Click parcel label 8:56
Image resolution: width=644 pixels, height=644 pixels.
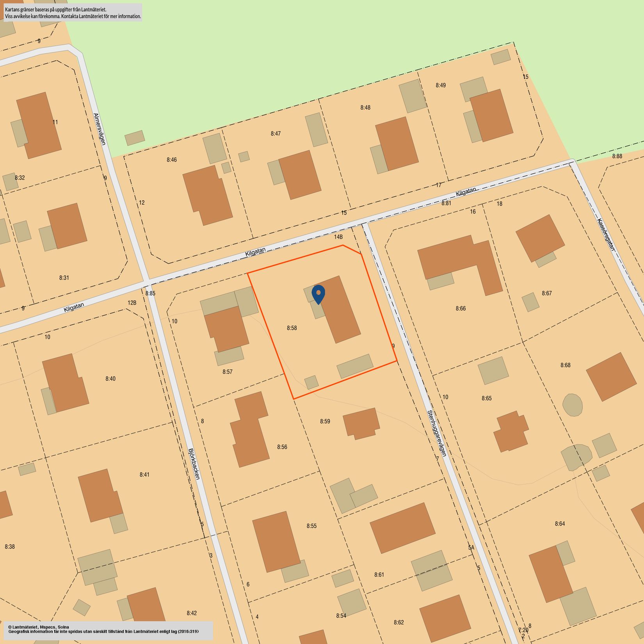pyautogui.click(x=282, y=447)
